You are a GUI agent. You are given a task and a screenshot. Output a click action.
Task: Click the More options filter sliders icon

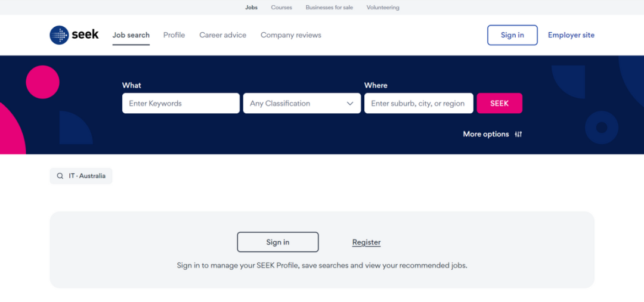pos(518,134)
